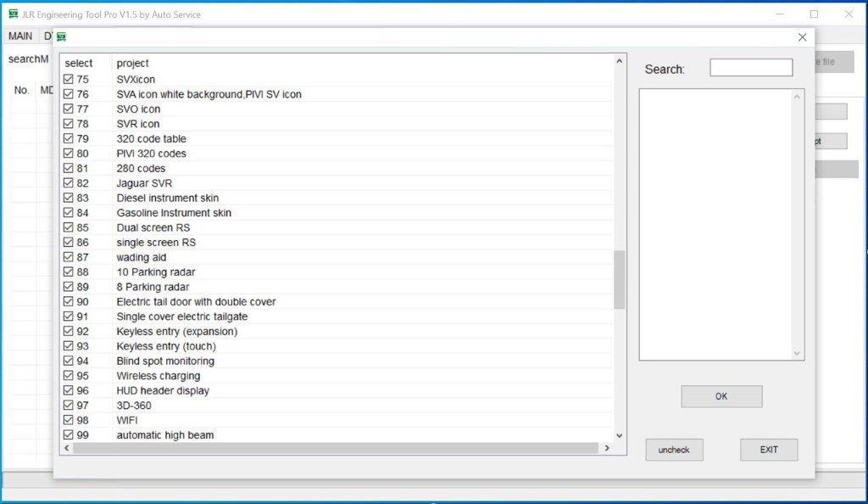
Task: Click the JLR Engineering Tool title bar icon
Action: (14, 14)
